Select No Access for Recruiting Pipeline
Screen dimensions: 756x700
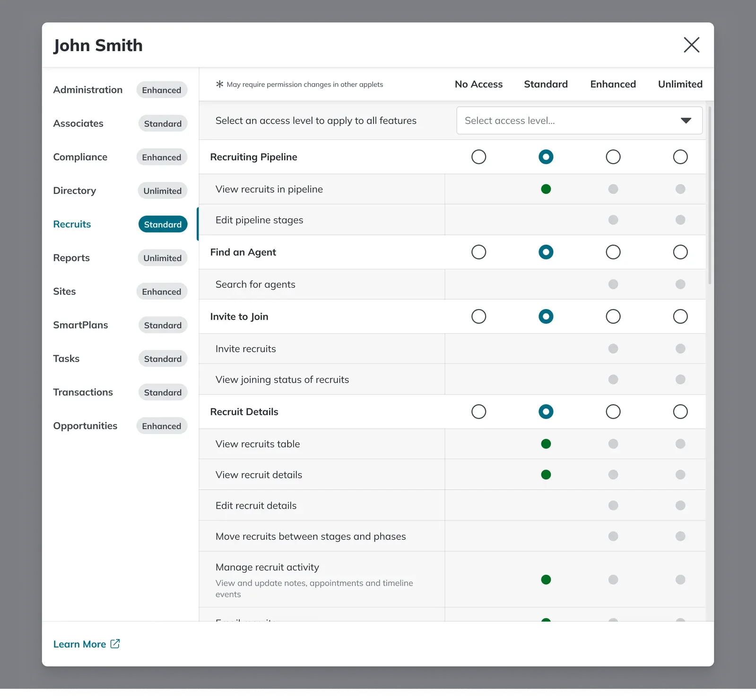478,157
